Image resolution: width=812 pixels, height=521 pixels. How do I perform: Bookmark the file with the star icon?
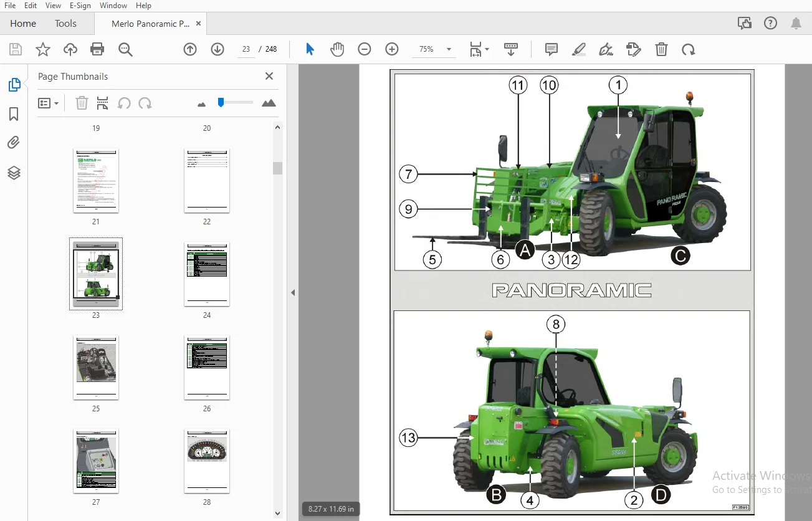pyautogui.click(x=43, y=50)
